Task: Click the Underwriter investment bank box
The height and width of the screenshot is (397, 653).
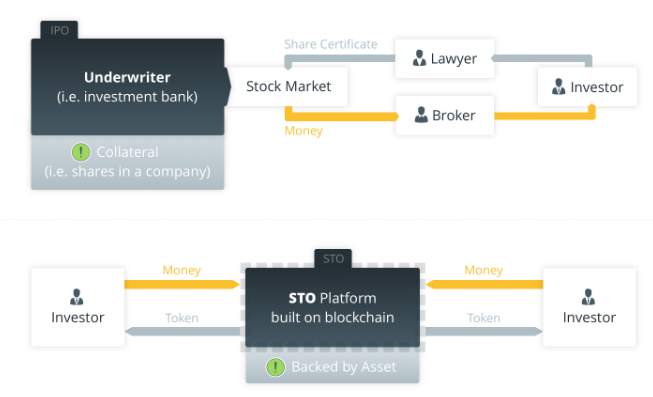Action: coord(127,87)
